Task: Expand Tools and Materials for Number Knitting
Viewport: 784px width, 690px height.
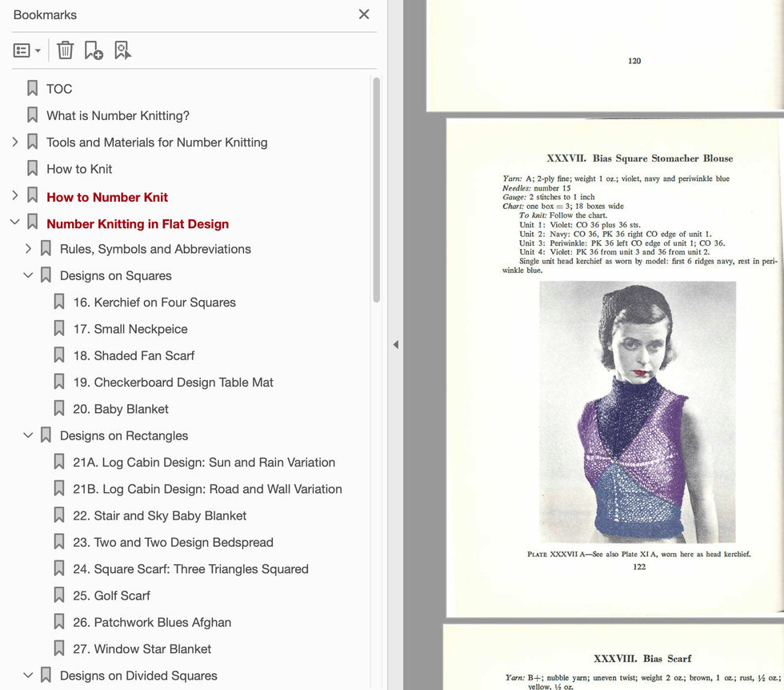Action: [x=14, y=142]
